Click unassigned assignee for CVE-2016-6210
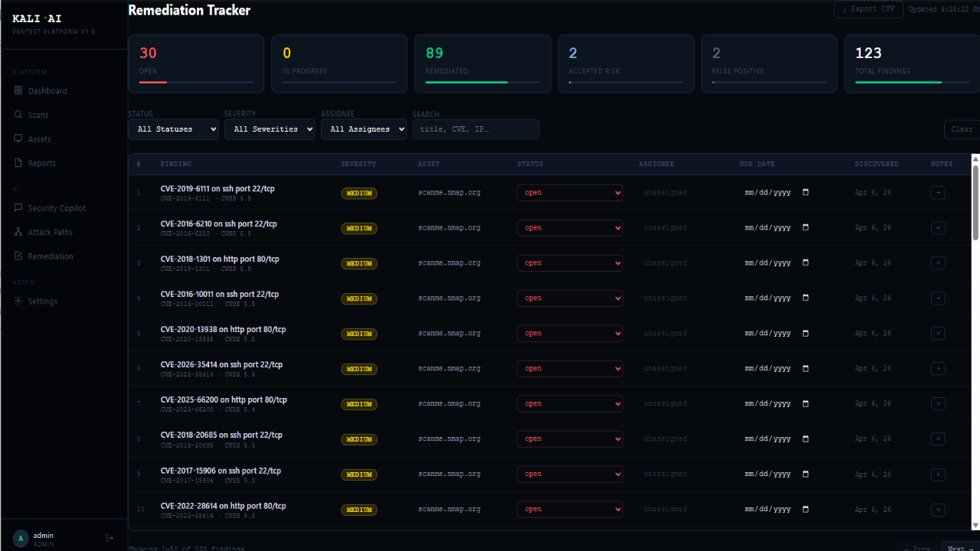The height and width of the screenshot is (551, 980). pyautogui.click(x=665, y=228)
